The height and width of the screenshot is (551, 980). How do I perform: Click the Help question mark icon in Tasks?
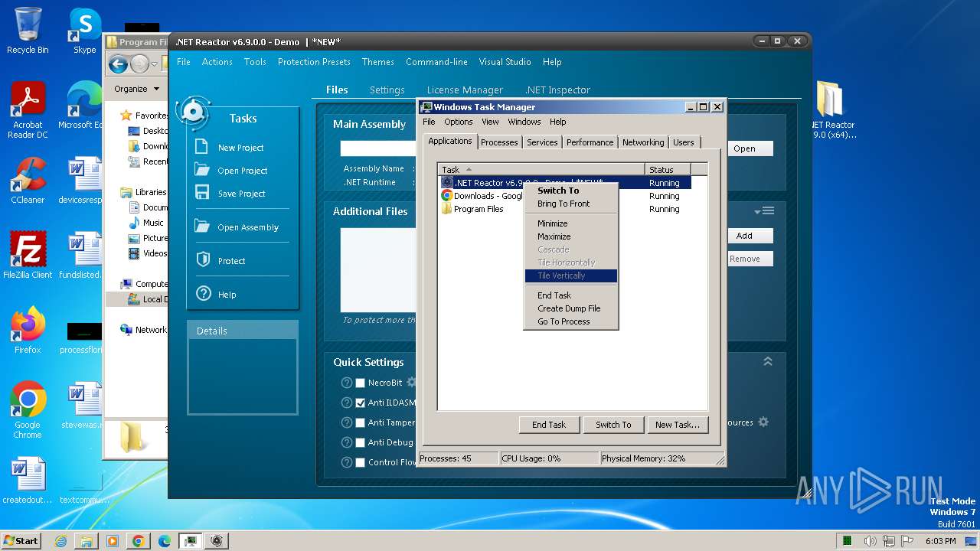coord(203,293)
